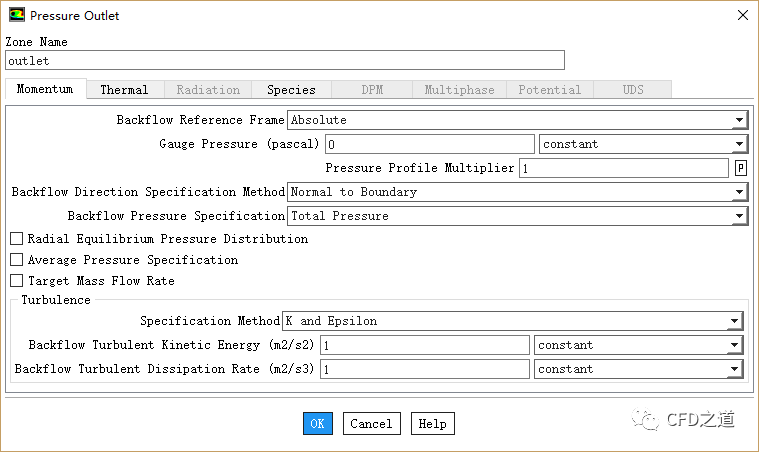Screen dimensions: 759x452
Task: Check the Target Mass Flow Rate option
Action: [16, 281]
